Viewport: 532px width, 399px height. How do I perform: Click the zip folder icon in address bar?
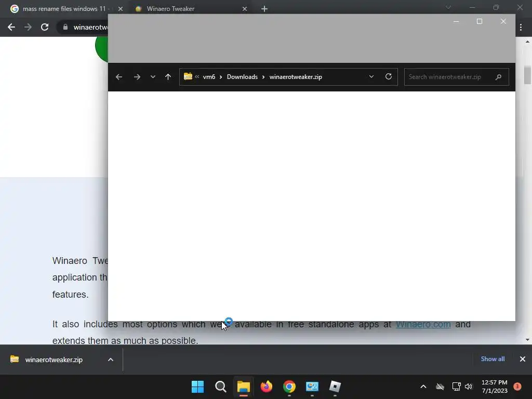pyautogui.click(x=188, y=76)
